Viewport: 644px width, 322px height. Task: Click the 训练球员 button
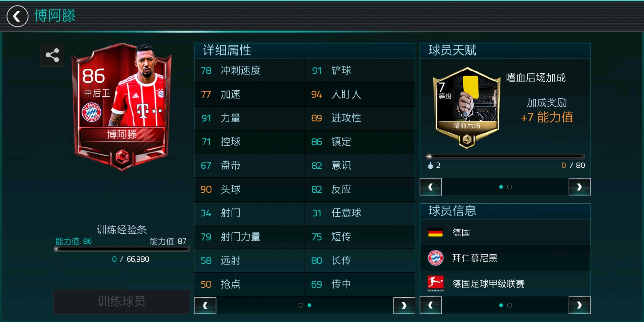coord(121,301)
